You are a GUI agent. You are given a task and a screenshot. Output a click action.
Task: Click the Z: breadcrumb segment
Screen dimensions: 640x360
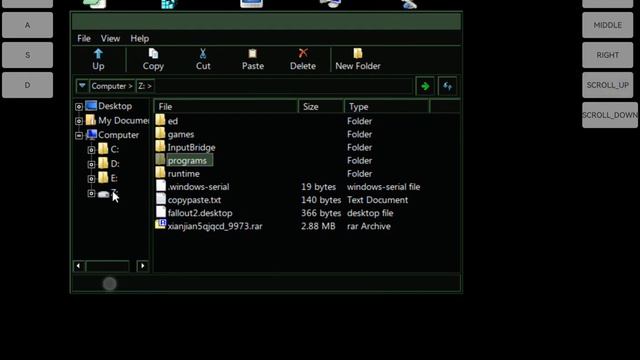[145, 86]
